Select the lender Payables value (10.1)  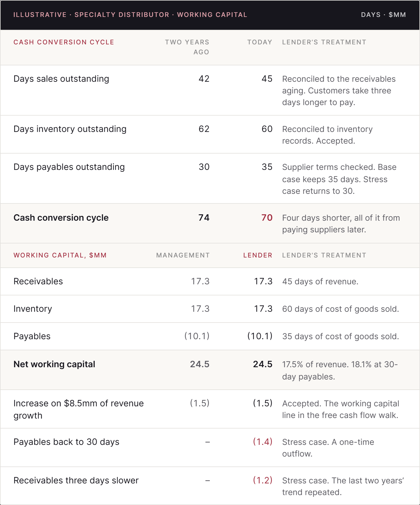point(260,336)
